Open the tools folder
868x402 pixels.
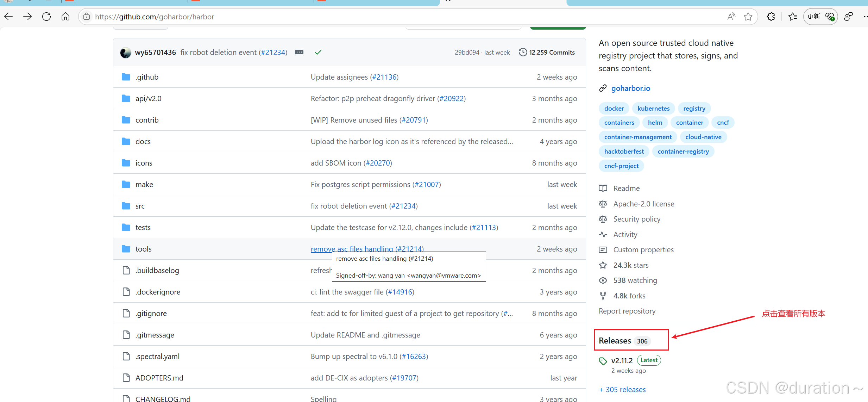[143, 249]
